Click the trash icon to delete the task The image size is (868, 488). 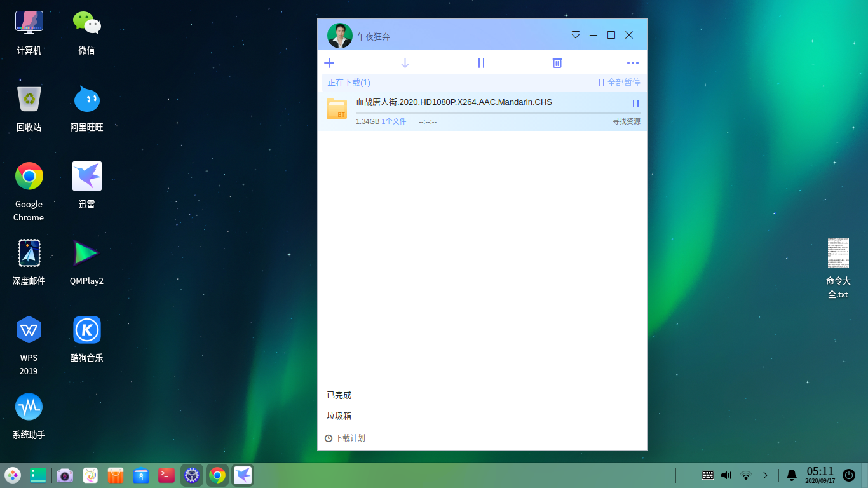(x=557, y=63)
